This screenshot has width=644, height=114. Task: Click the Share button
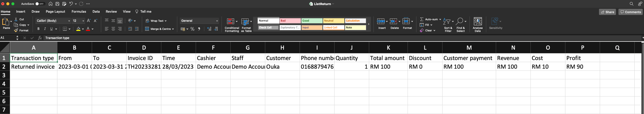607,12
